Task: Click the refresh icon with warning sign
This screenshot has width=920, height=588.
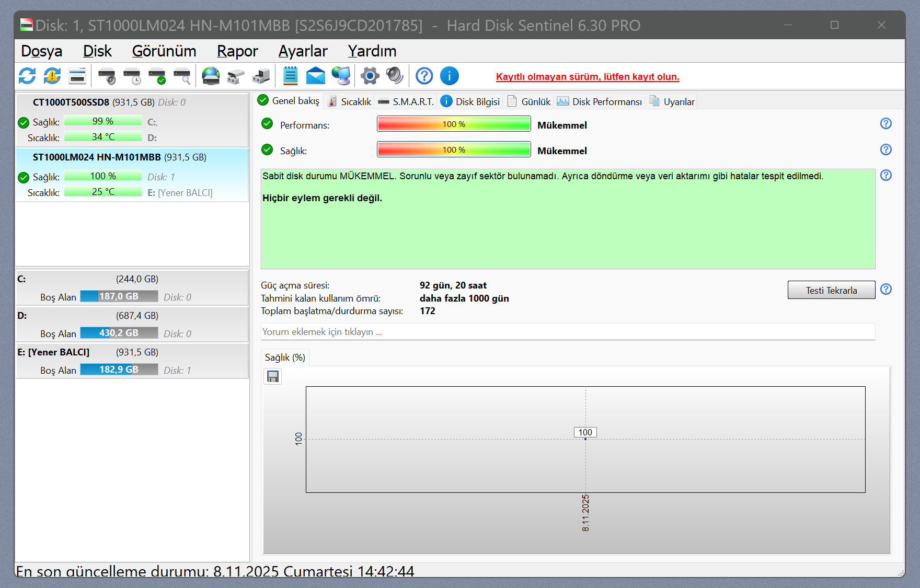Action: tap(52, 76)
